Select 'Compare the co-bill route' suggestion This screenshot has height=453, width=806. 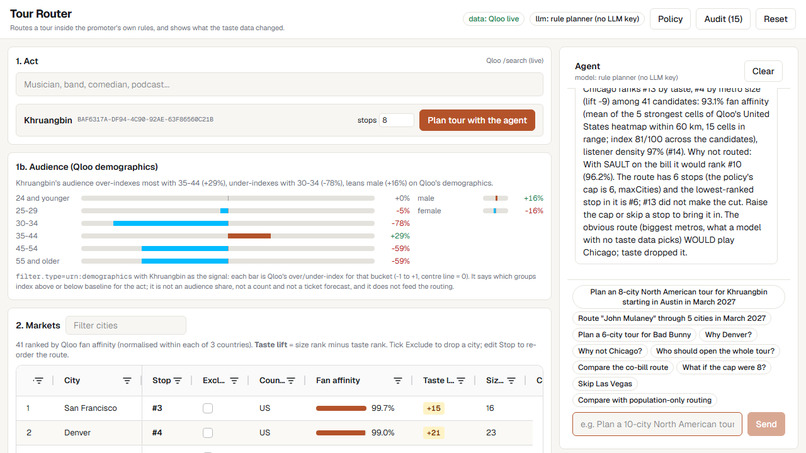click(x=622, y=368)
